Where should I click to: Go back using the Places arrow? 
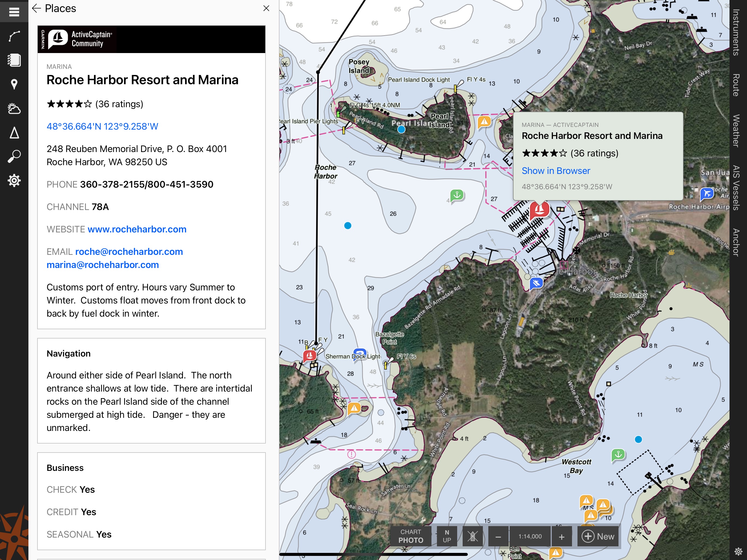[36, 8]
